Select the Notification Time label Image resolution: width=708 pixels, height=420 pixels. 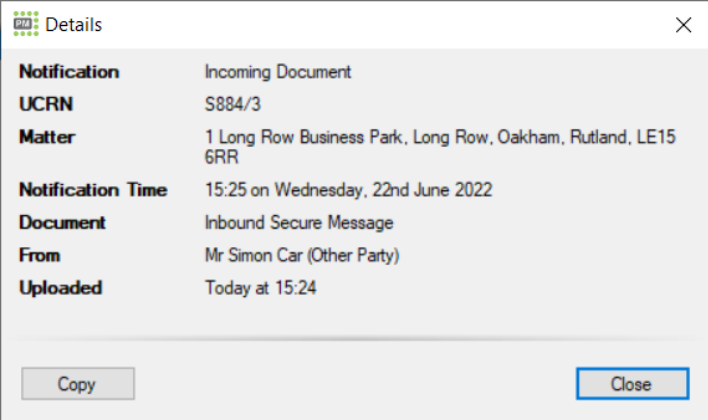point(93,190)
